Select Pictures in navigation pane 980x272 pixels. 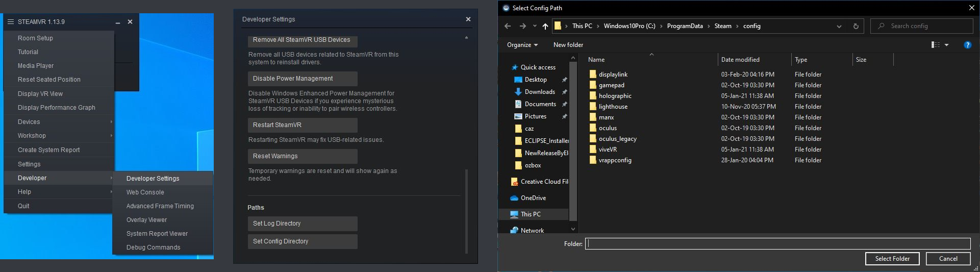(535, 116)
